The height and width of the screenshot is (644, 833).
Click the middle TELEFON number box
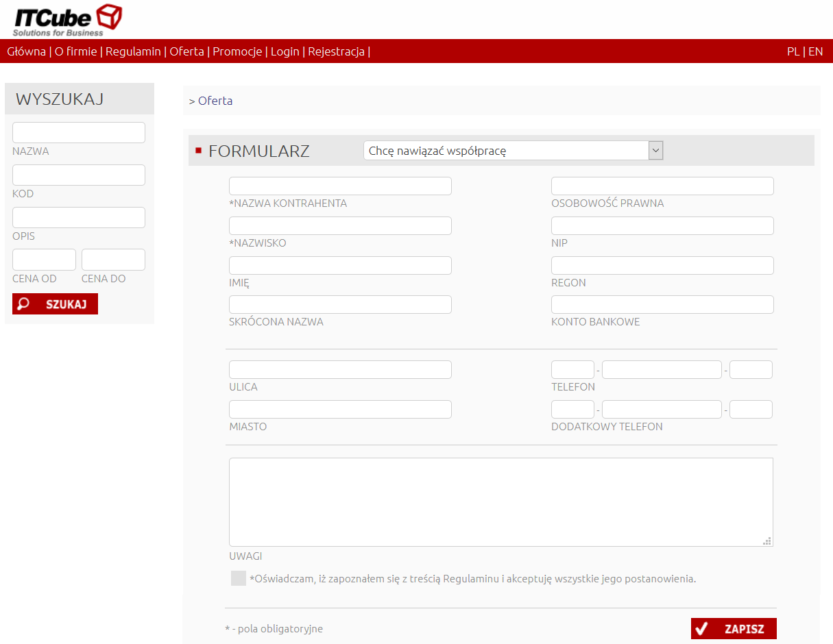[662, 370]
